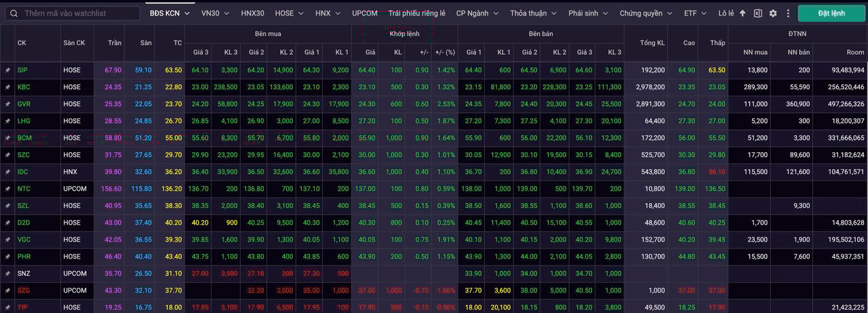Click the up arrow icon in toolbar

point(743,13)
